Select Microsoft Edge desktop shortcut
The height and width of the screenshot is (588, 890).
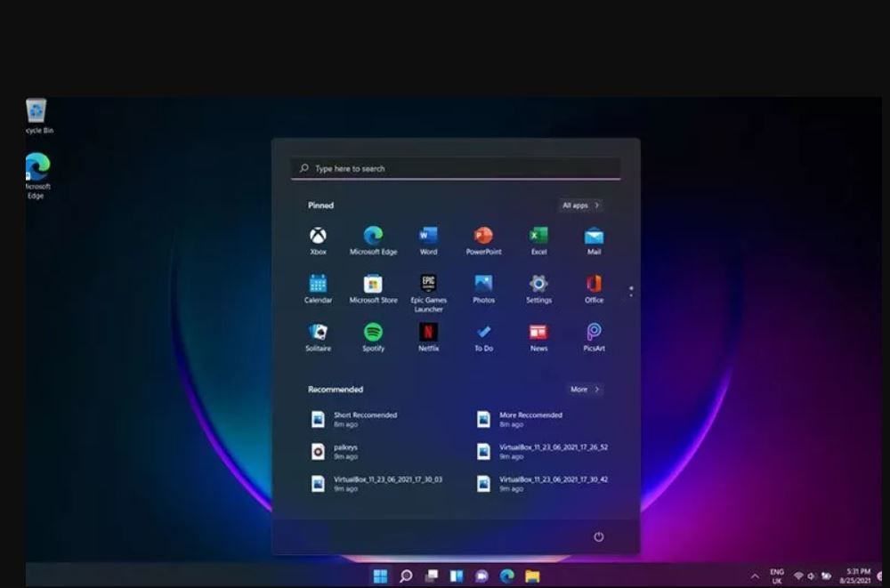(37, 175)
